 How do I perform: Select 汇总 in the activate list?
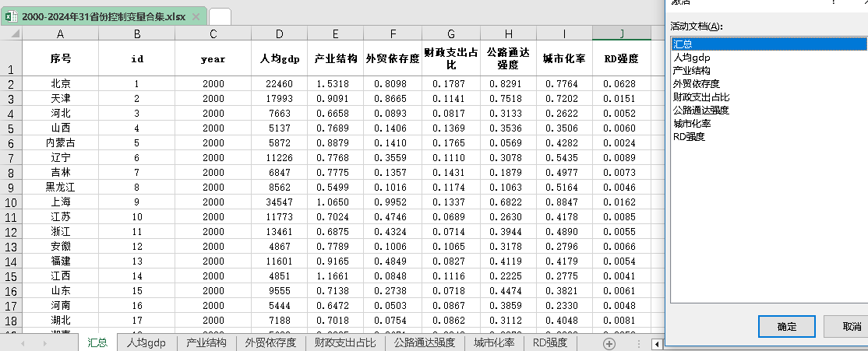(x=769, y=44)
